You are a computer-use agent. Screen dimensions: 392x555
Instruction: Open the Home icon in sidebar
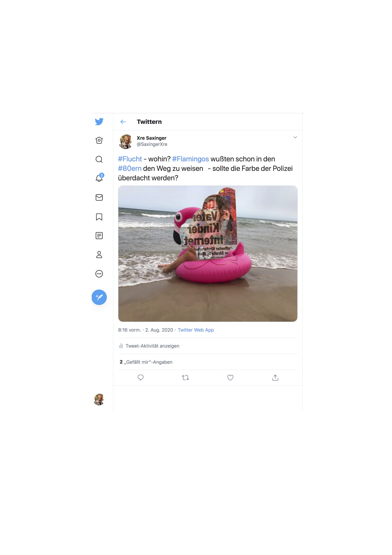[x=99, y=140]
